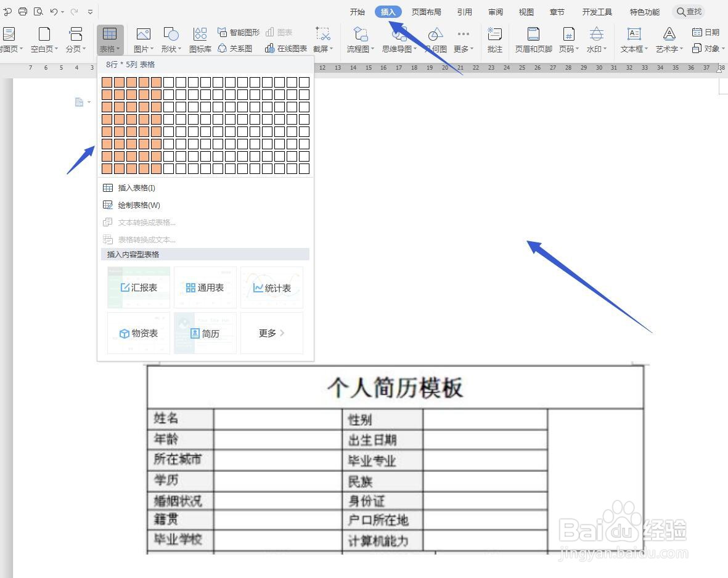The image size is (728, 578).
Task: Switch to the 开始 ribbon tab
Action: click(x=358, y=11)
